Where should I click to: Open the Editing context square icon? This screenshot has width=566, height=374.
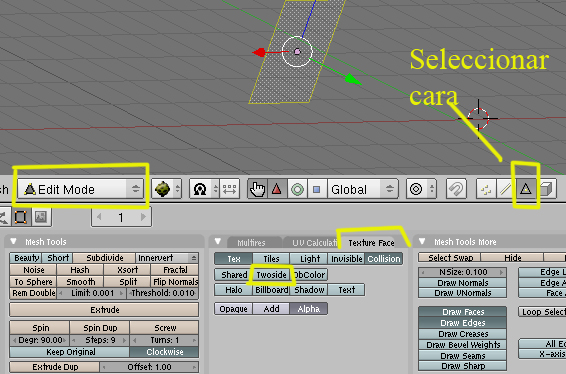tap(21, 217)
